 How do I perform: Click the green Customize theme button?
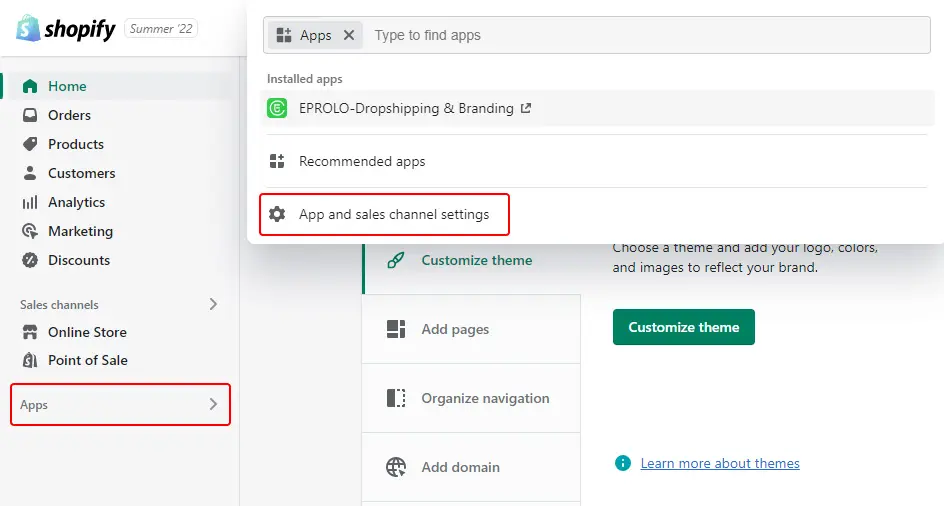[683, 327]
